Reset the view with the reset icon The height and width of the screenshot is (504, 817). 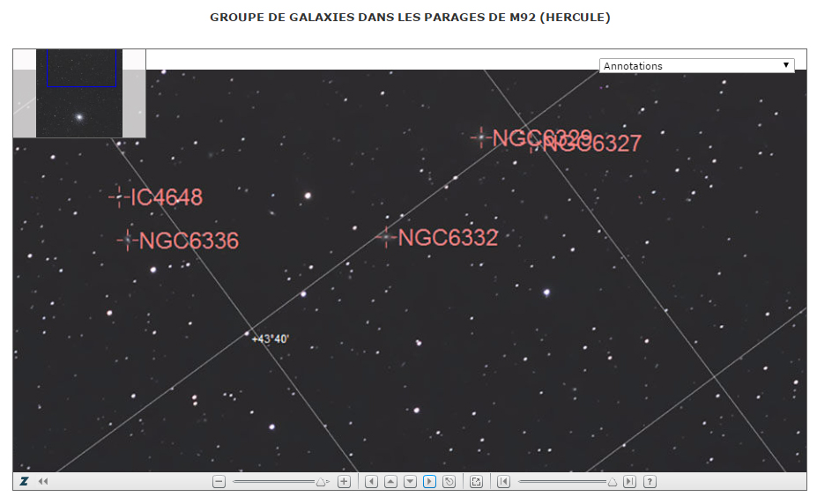click(x=449, y=482)
